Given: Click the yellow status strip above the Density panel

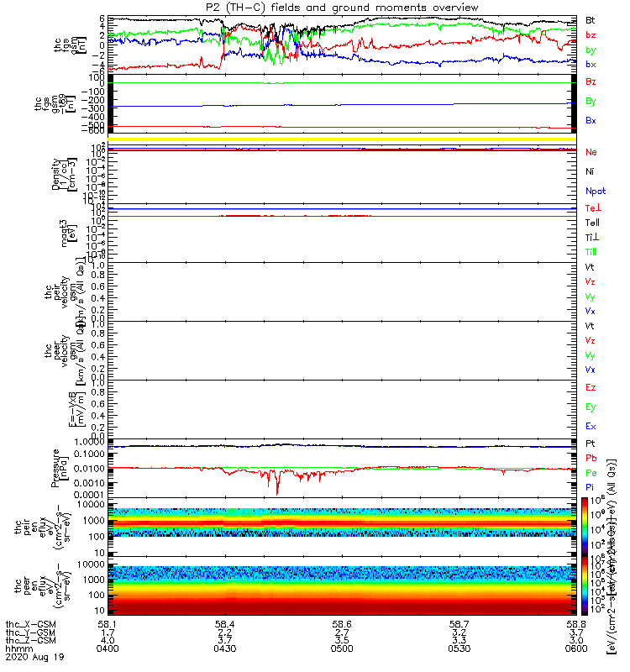Looking at the screenshot, I should (342, 139).
